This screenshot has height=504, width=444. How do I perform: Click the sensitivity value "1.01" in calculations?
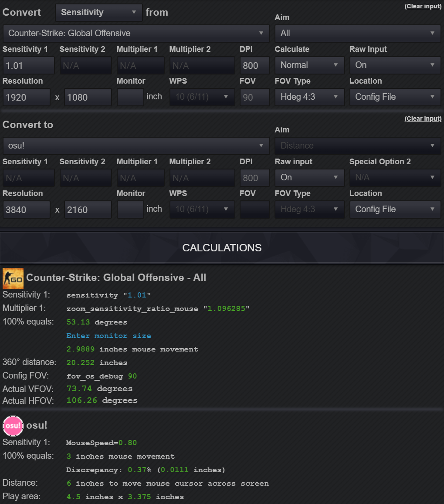point(137,295)
